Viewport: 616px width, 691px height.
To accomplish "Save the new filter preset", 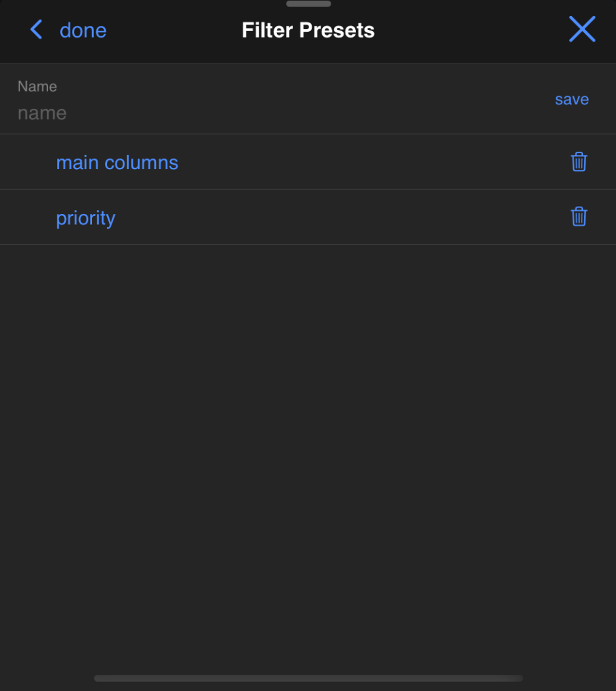I will coord(571,99).
